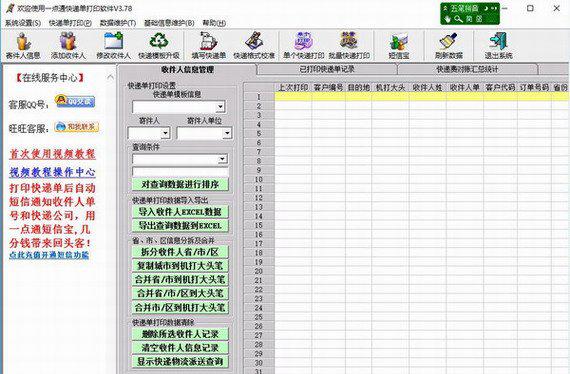Viewport: 570px width, 374px height.
Task: Click the green 五笔拼音 input method bar
Action: coord(470,14)
